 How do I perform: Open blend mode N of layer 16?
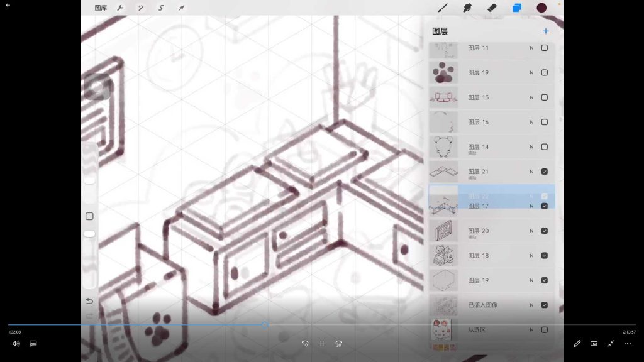click(531, 123)
